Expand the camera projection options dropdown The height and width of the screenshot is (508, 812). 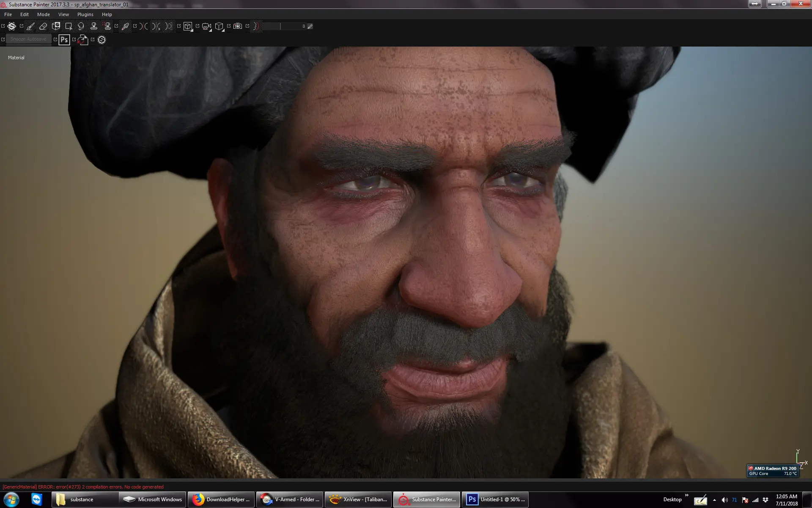pyautogui.click(x=210, y=30)
